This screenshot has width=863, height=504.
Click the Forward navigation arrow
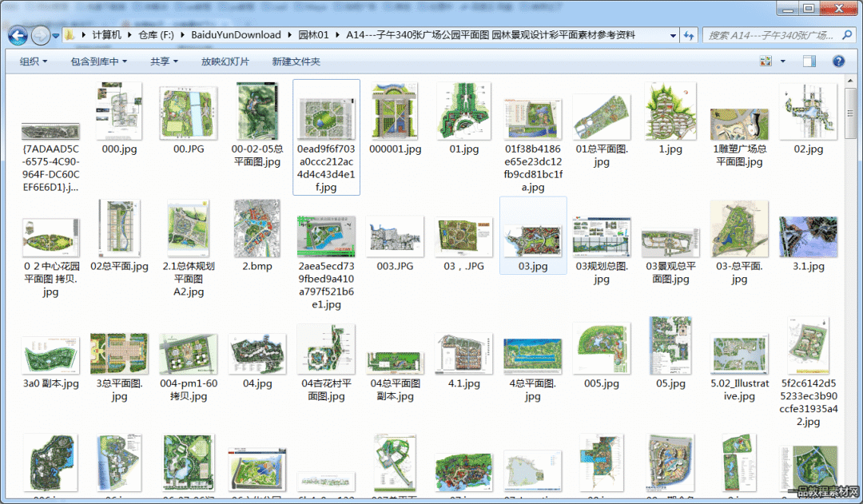tap(40, 36)
